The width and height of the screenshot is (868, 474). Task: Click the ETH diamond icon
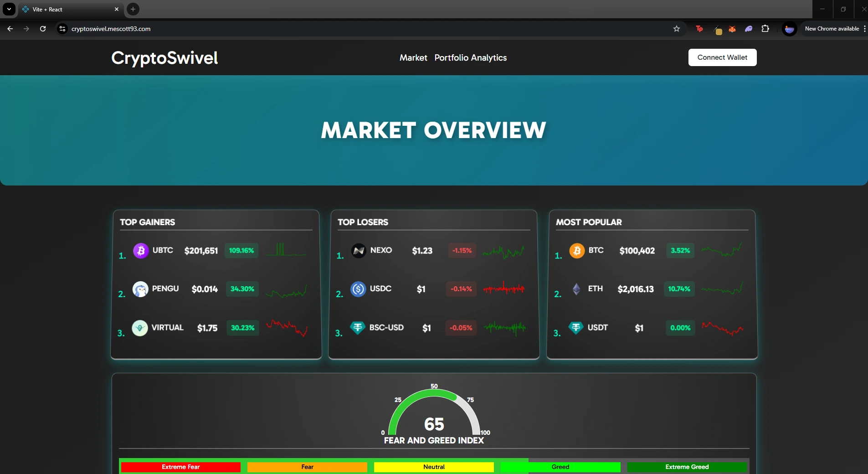click(576, 289)
